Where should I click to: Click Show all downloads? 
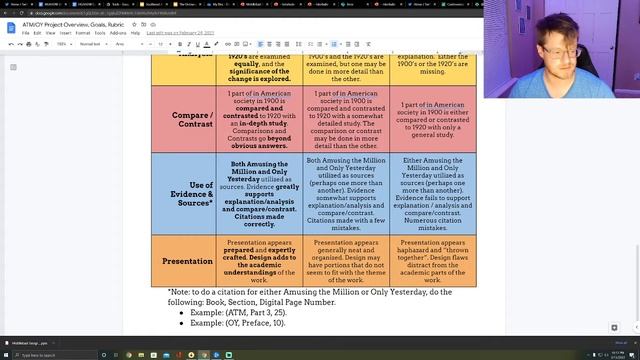click(x=621, y=343)
